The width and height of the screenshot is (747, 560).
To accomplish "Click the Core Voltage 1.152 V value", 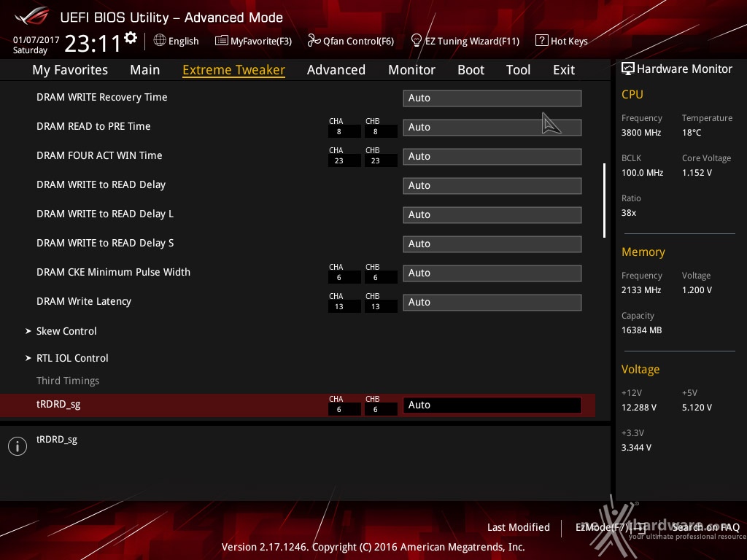I will point(697,173).
